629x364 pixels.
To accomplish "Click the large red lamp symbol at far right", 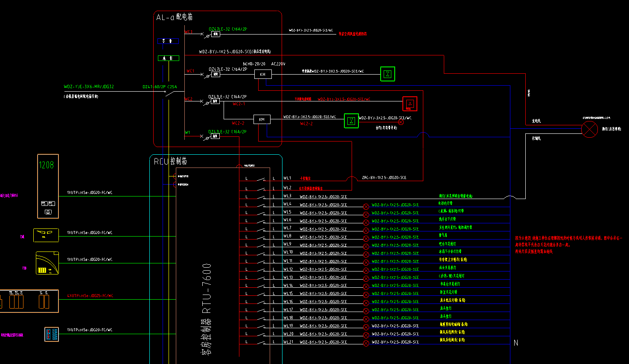I will click(590, 129).
